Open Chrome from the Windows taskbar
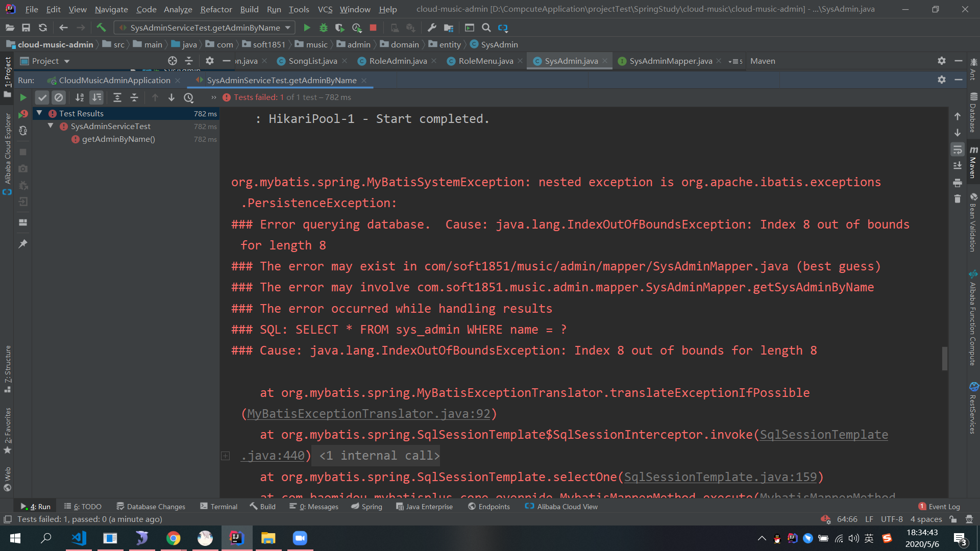This screenshot has width=980, height=551. 173,538
